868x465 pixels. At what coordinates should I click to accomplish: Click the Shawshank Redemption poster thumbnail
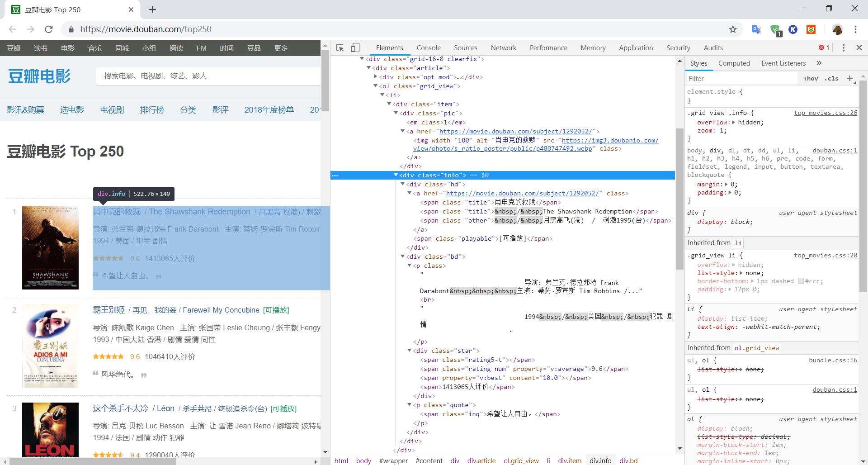50,248
